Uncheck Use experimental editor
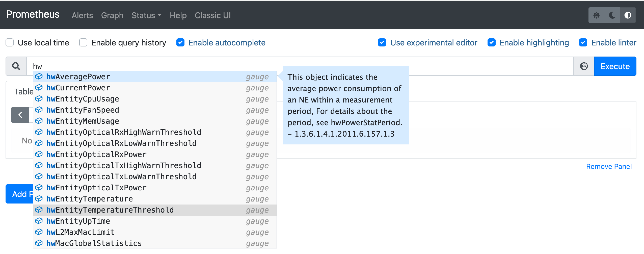The height and width of the screenshot is (254, 644). tap(382, 42)
